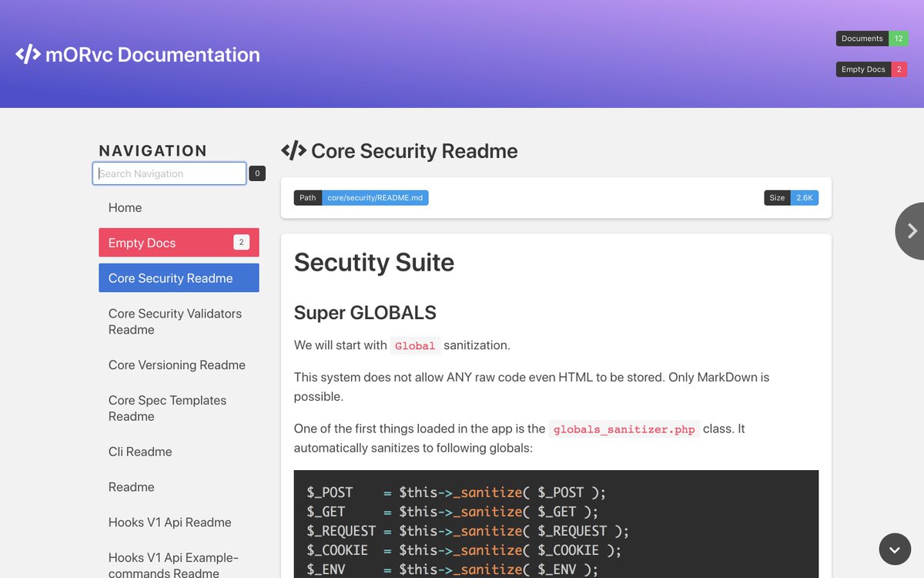Click the Secutity Suite heading
Viewport: 924px width, 578px height.
(374, 262)
